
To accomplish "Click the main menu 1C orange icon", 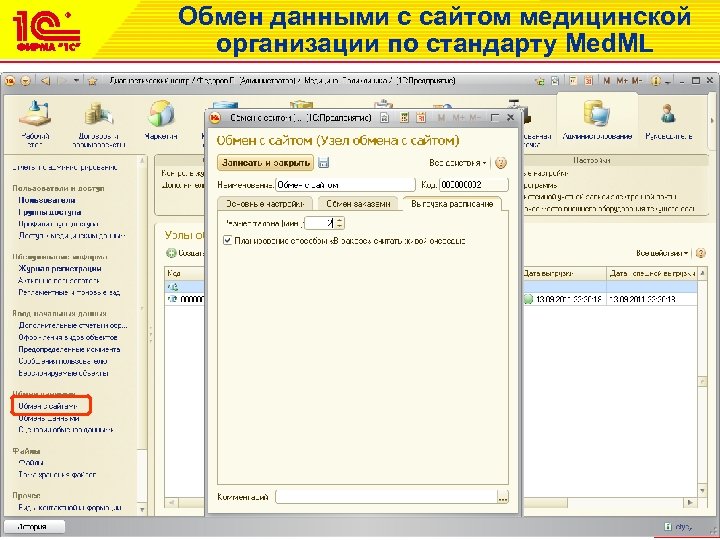I will click(10, 81).
